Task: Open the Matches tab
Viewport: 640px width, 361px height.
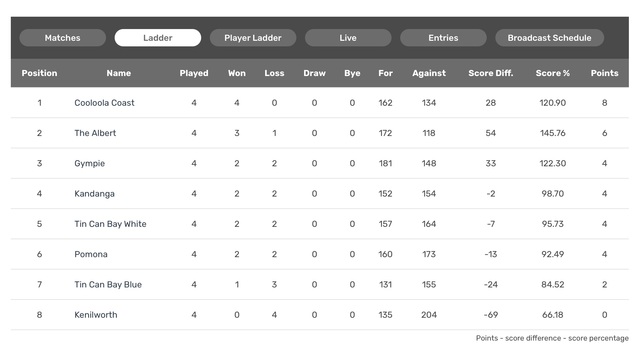Action: 62,38
